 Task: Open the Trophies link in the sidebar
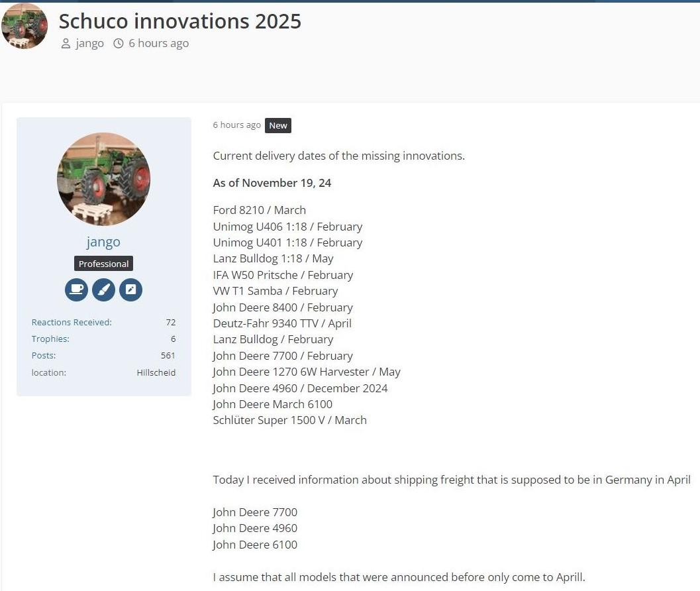click(x=50, y=339)
